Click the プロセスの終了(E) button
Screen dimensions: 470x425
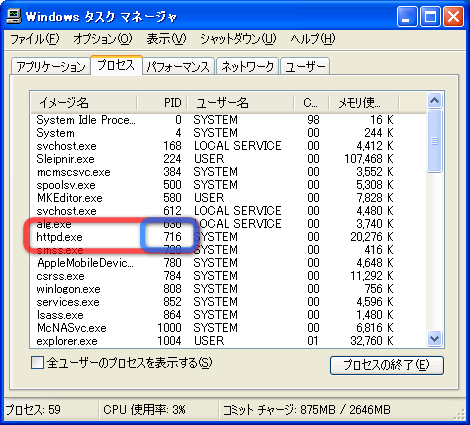tap(387, 365)
